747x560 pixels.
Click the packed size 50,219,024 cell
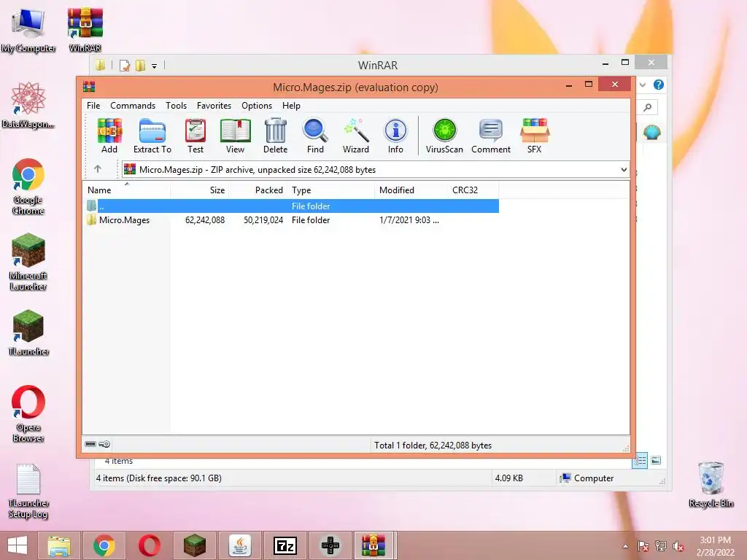tap(263, 220)
